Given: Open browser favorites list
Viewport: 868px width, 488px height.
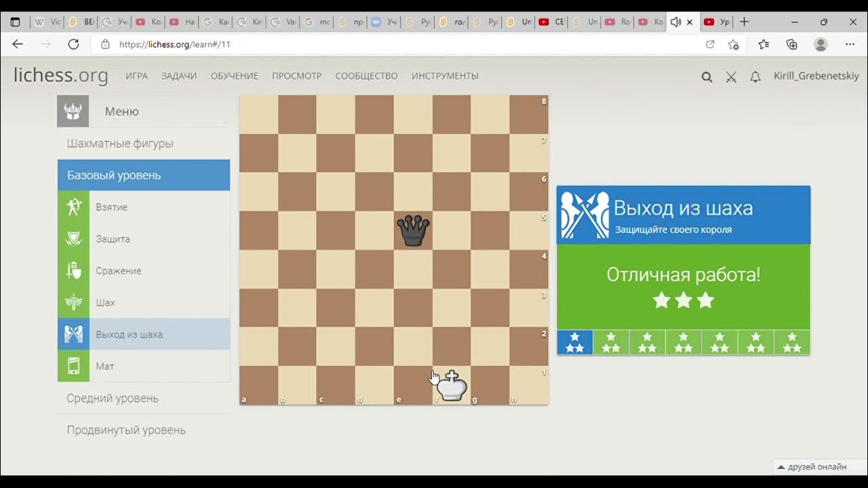Looking at the screenshot, I should [764, 44].
